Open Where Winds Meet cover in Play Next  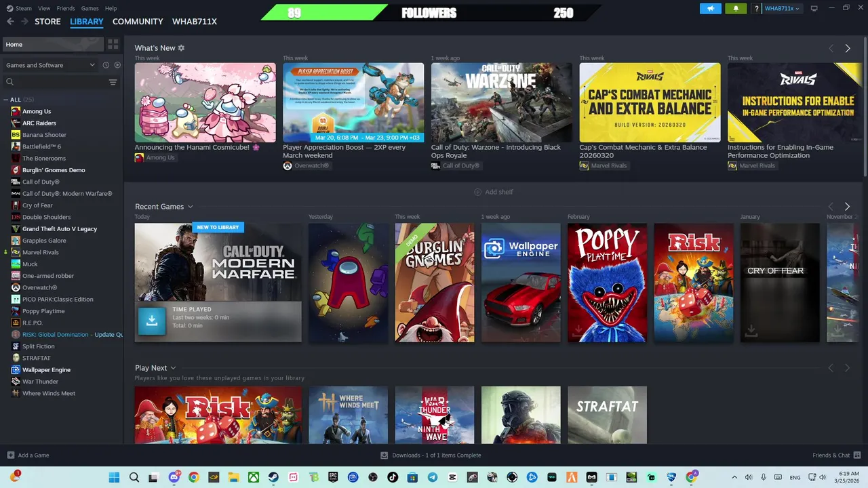[x=348, y=415]
